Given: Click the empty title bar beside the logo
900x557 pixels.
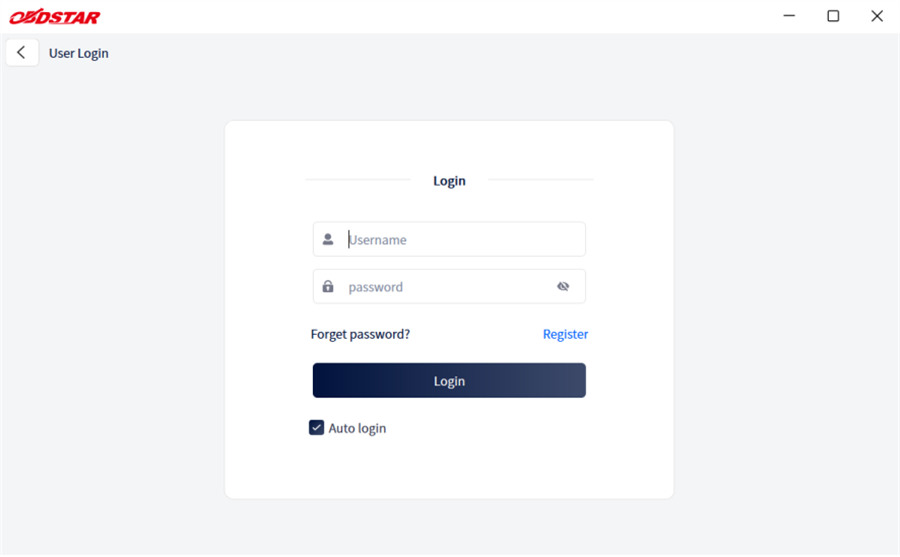Looking at the screenshot, I should (x=436, y=16).
